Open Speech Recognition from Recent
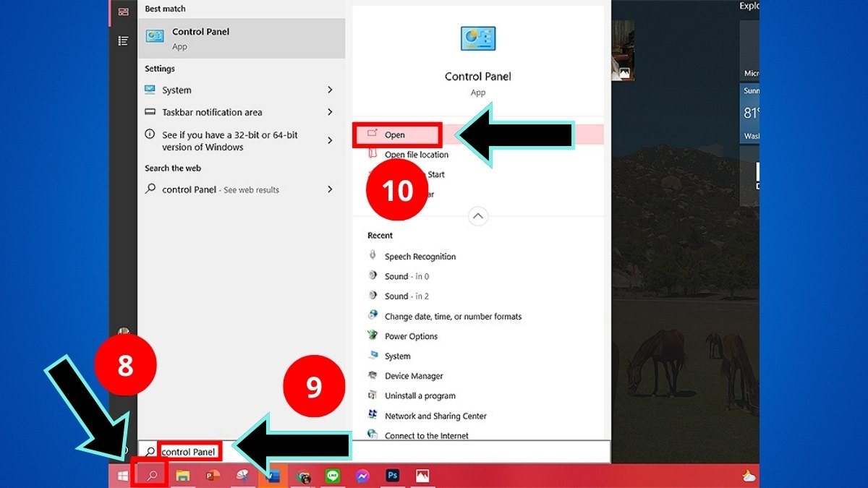This screenshot has height=488, width=868. tap(420, 257)
